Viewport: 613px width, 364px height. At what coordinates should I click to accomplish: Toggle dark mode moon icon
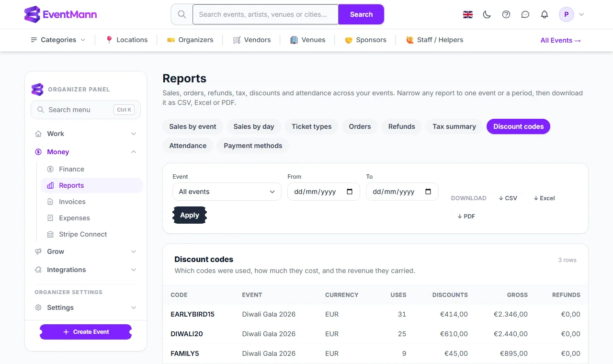pos(487,14)
